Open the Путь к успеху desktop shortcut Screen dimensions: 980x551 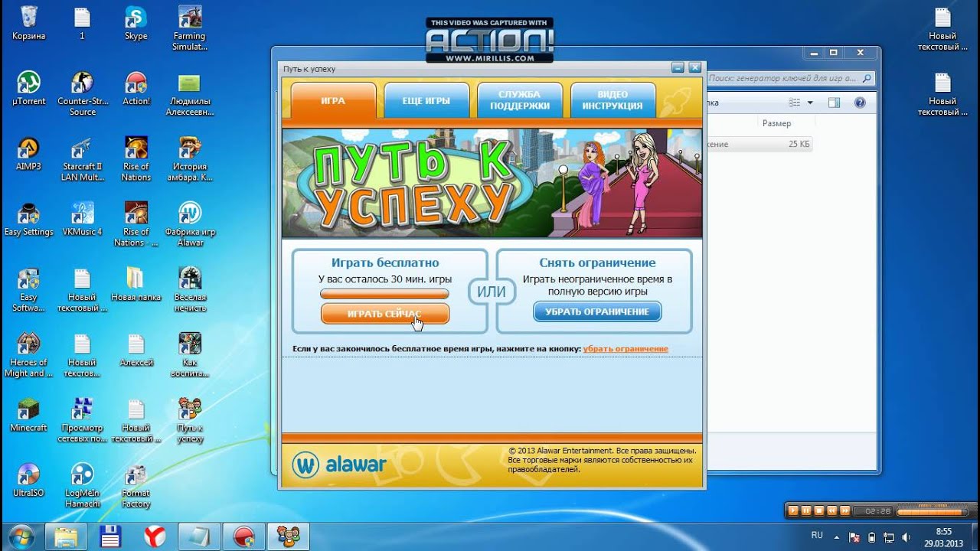[190, 420]
